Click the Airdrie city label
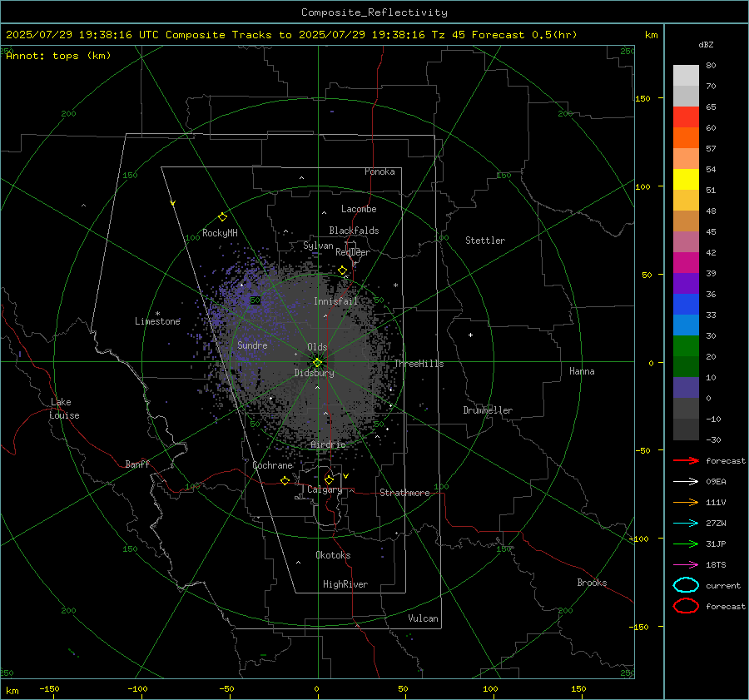749x700 pixels. pos(328,444)
